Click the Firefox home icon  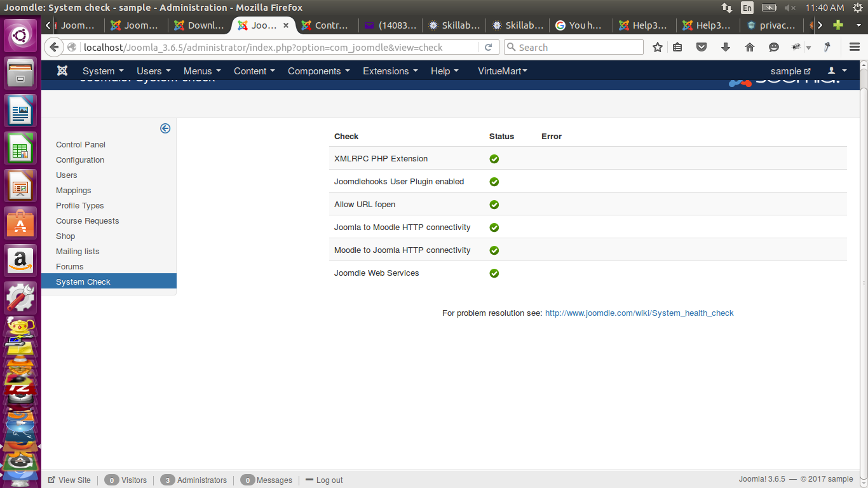tap(750, 48)
